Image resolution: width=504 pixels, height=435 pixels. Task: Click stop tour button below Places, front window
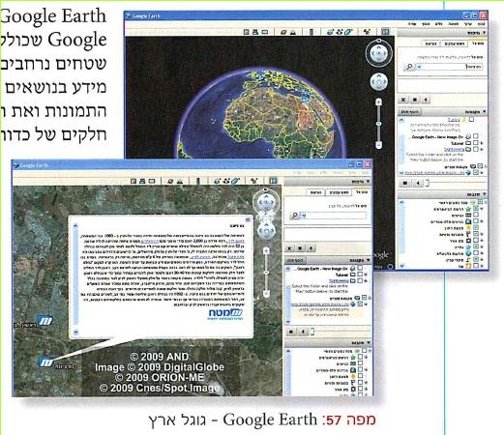(x=291, y=332)
